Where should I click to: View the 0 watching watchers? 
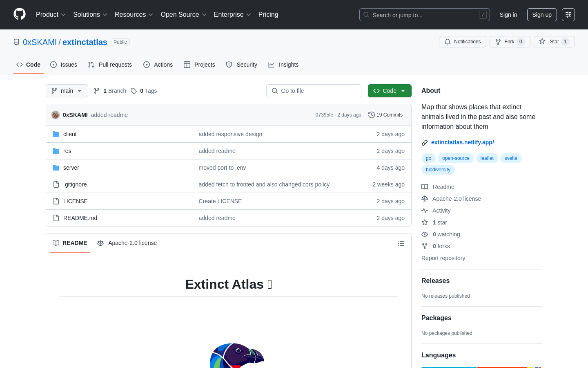441,234
